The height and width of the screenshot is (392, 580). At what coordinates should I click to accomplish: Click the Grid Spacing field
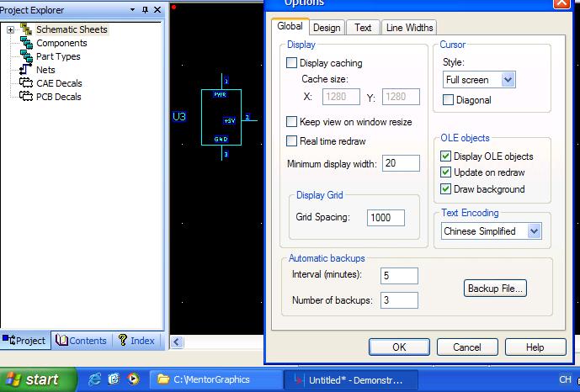(386, 218)
